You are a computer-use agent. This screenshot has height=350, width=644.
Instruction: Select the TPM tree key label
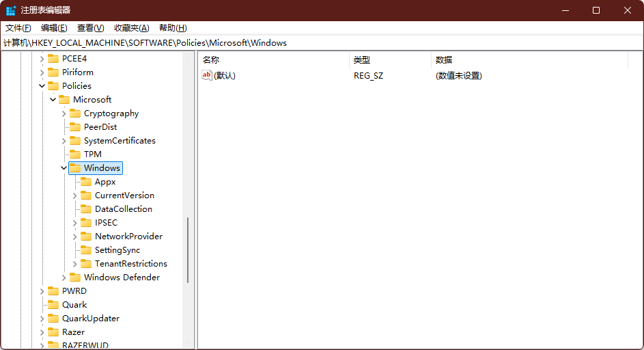click(93, 154)
